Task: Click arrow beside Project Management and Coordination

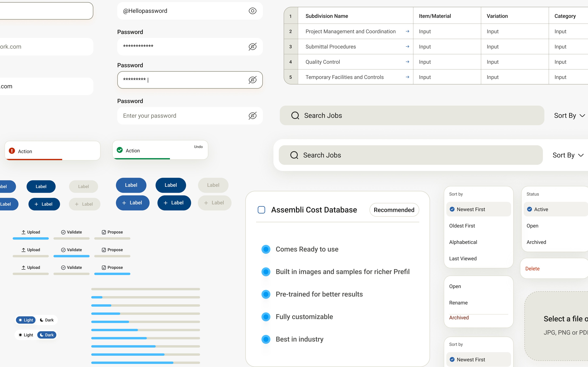Action: [x=408, y=31]
